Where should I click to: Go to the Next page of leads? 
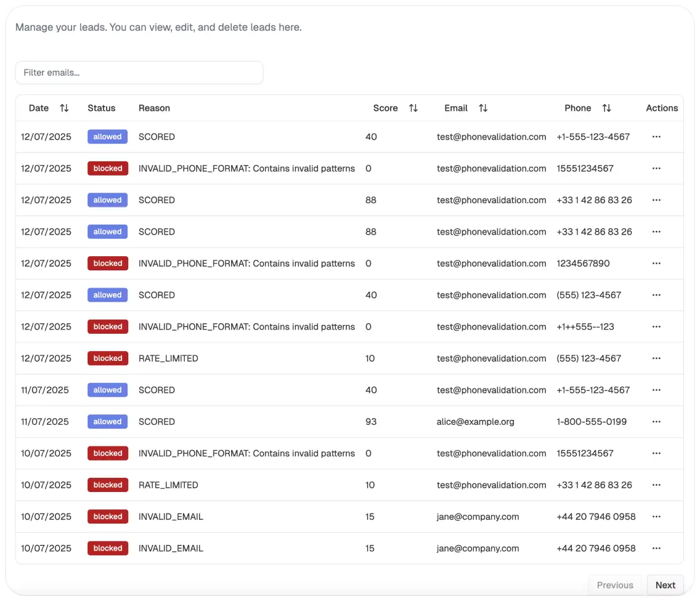tap(665, 585)
